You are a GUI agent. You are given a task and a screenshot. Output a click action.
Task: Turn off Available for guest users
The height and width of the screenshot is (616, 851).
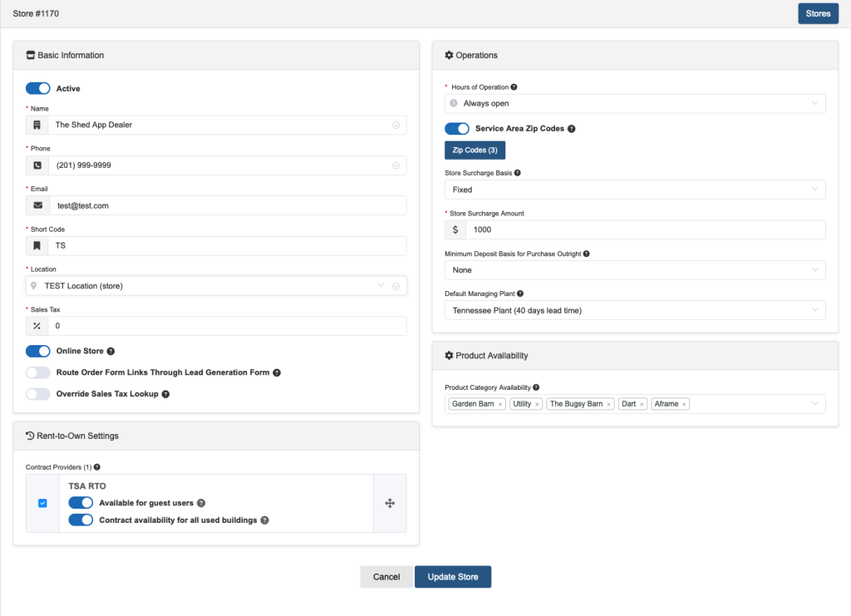[x=81, y=503]
